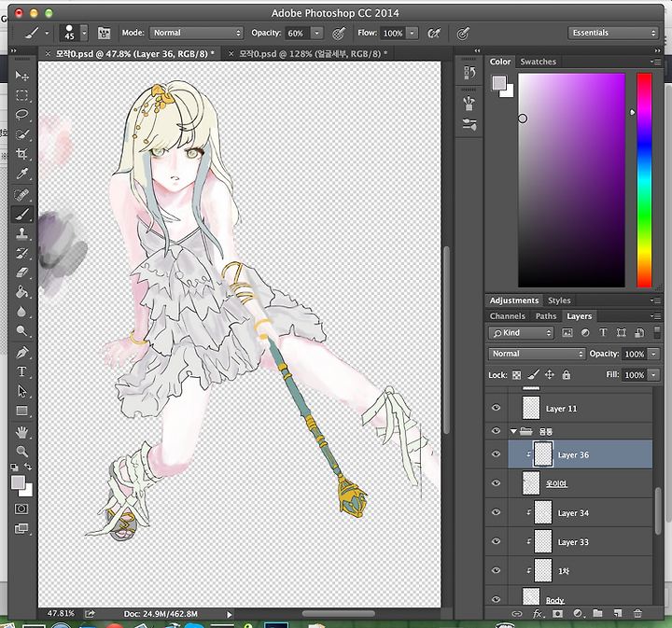
Task: Open the Brush Preset picker
Action: [84, 33]
